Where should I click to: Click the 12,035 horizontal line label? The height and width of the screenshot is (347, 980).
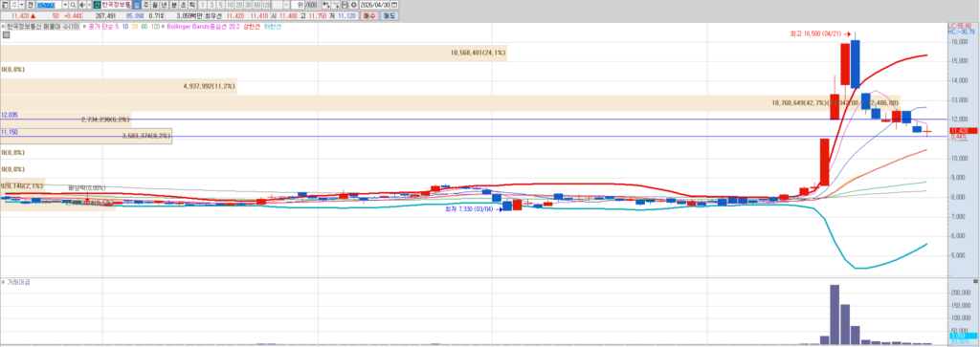[10, 115]
